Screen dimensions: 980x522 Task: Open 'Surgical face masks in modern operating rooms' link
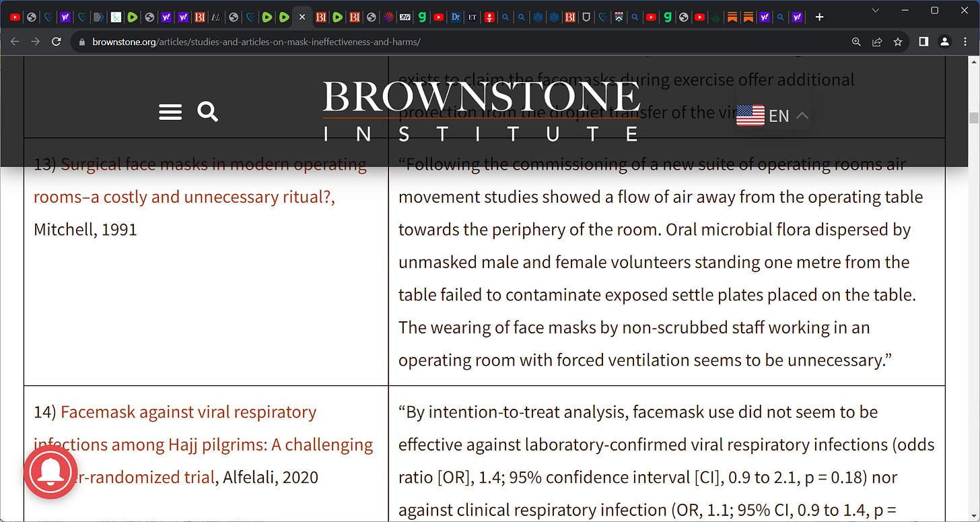[201, 181]
